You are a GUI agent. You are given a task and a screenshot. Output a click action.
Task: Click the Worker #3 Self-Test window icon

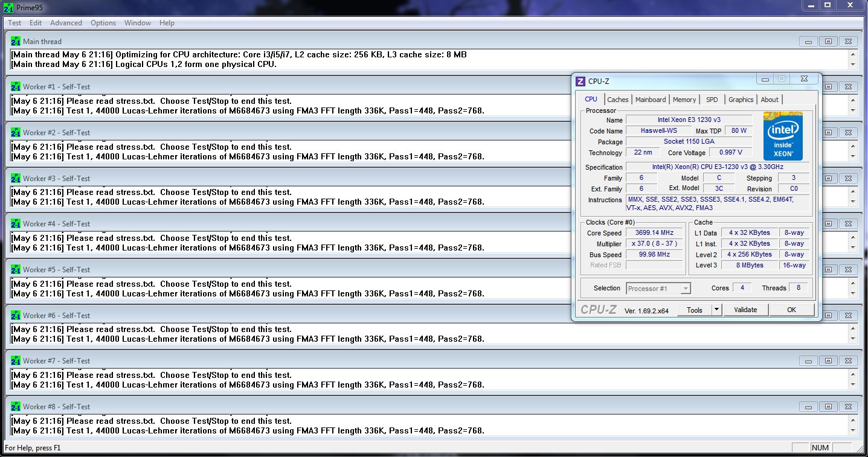16,178
